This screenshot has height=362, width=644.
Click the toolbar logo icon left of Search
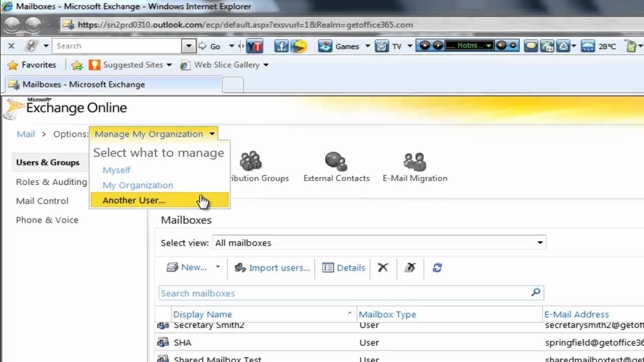tap(32, 46)
